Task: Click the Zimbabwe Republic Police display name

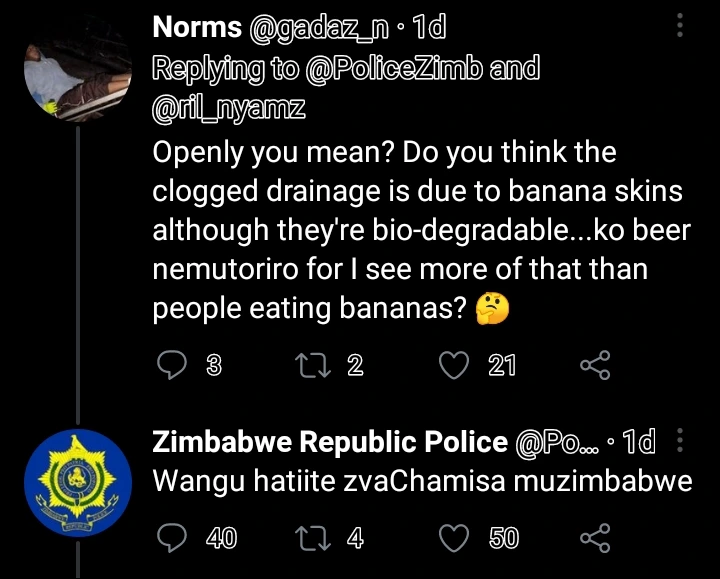Action: coord(330,442)
